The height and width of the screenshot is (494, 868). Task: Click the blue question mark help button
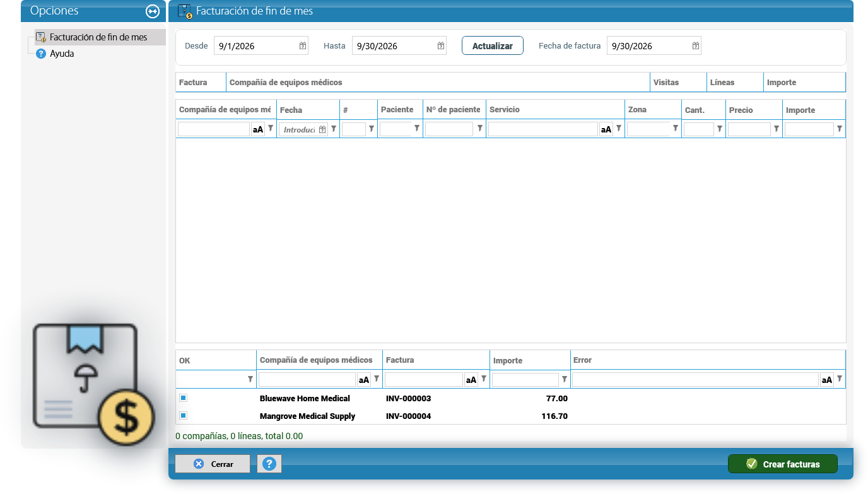pyautogui.click(x=269, y=464)
